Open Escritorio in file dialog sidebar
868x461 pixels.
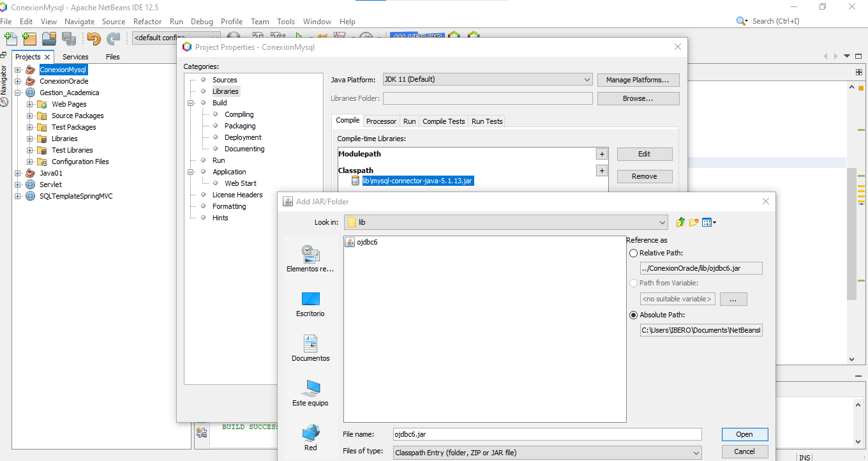pos(311,304)
